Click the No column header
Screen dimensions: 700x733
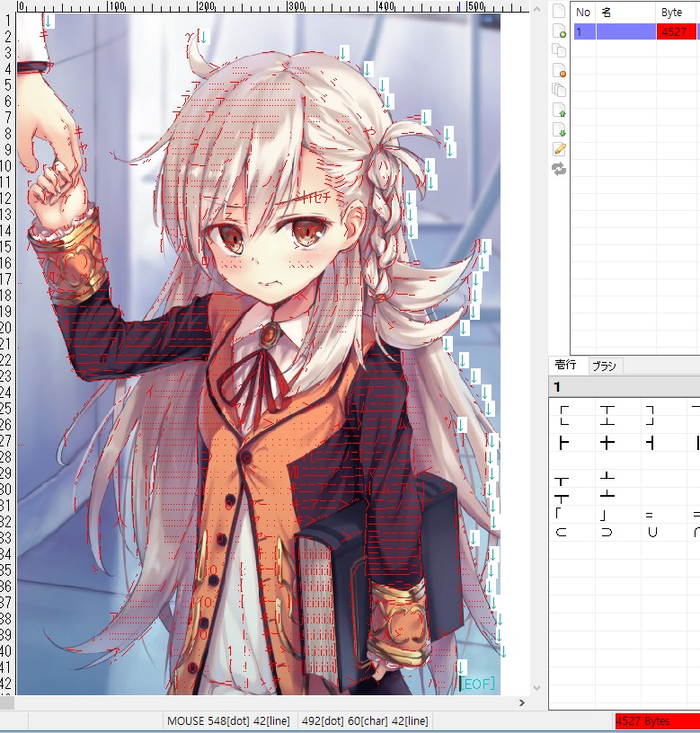(583, 13)
